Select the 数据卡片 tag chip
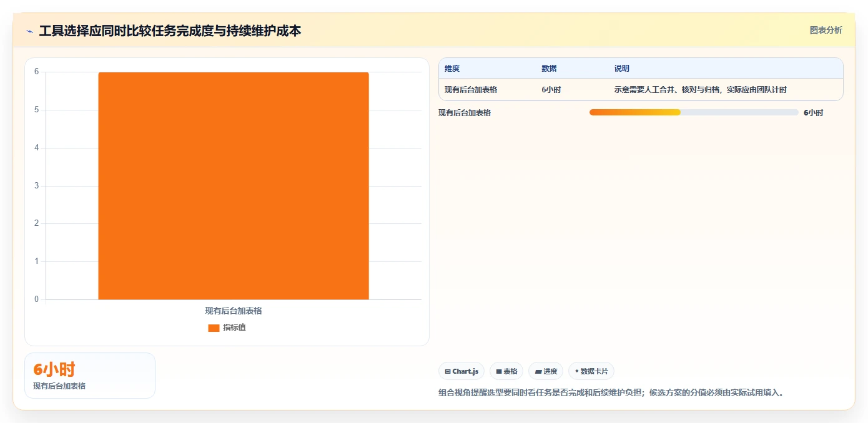Viewport: 868px width, 423px height. coord(591,371)
